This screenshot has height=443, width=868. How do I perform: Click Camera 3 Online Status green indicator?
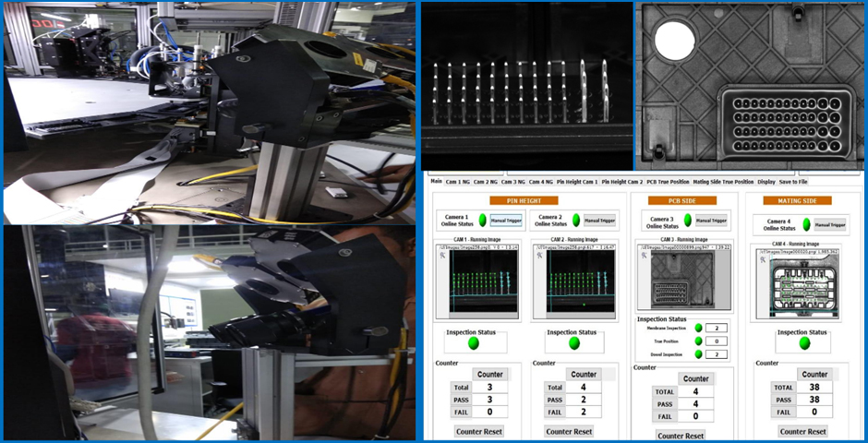688,221
